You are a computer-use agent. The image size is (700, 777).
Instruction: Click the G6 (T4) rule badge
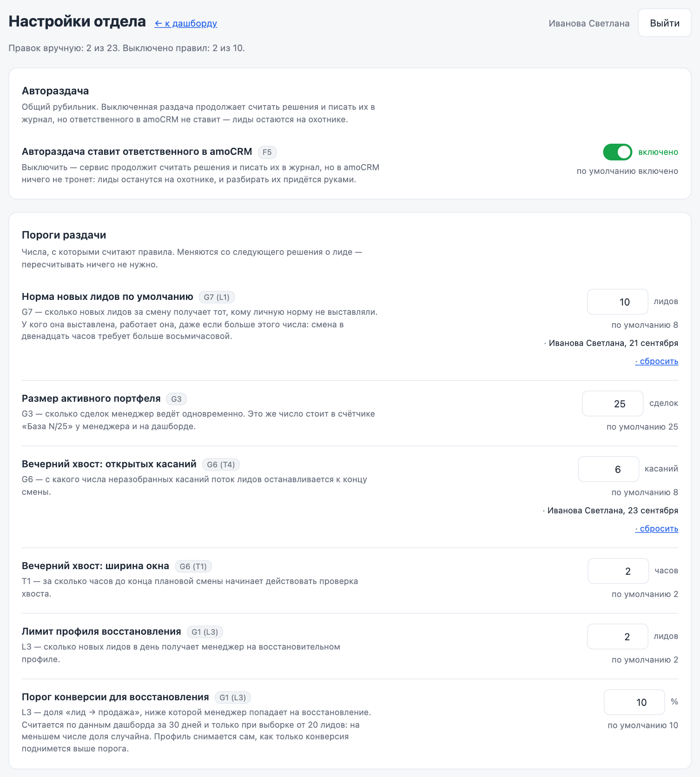click(x=221, y=465)
